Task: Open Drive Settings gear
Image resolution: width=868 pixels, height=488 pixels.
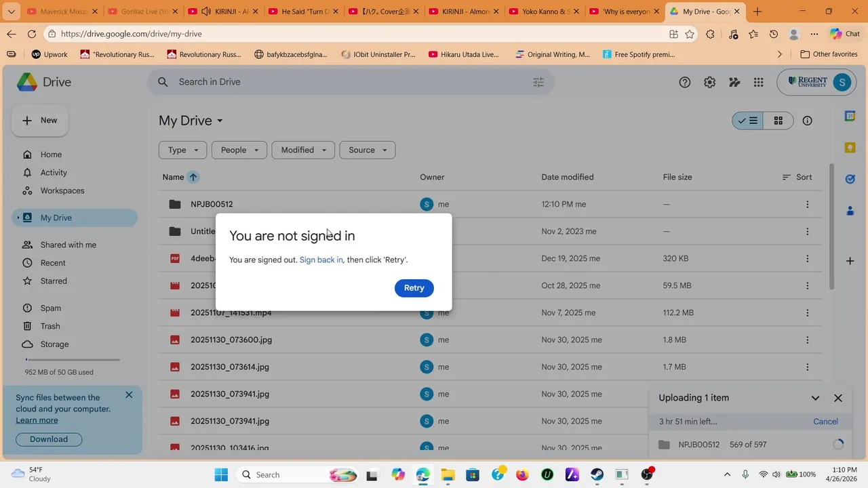Action: (709, 82)
